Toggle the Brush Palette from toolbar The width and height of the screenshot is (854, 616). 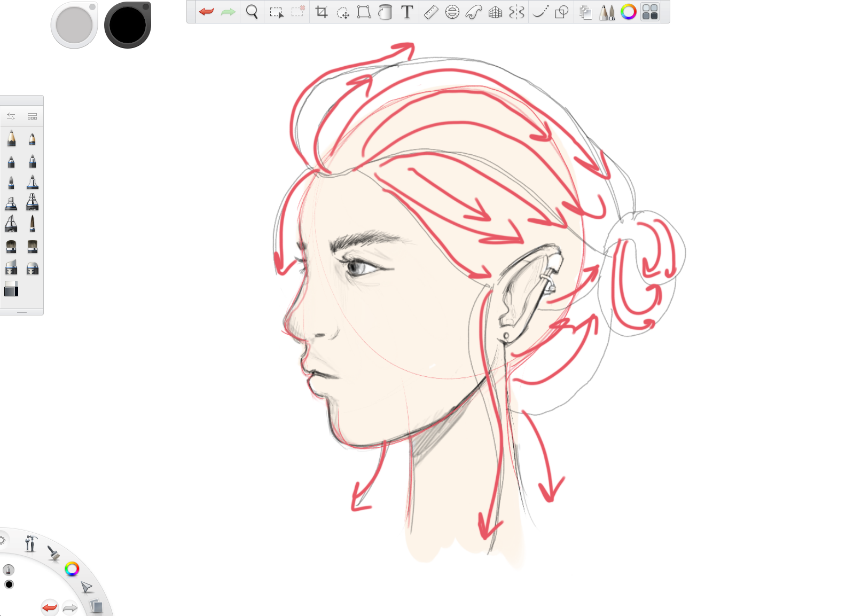click(607, 12)
